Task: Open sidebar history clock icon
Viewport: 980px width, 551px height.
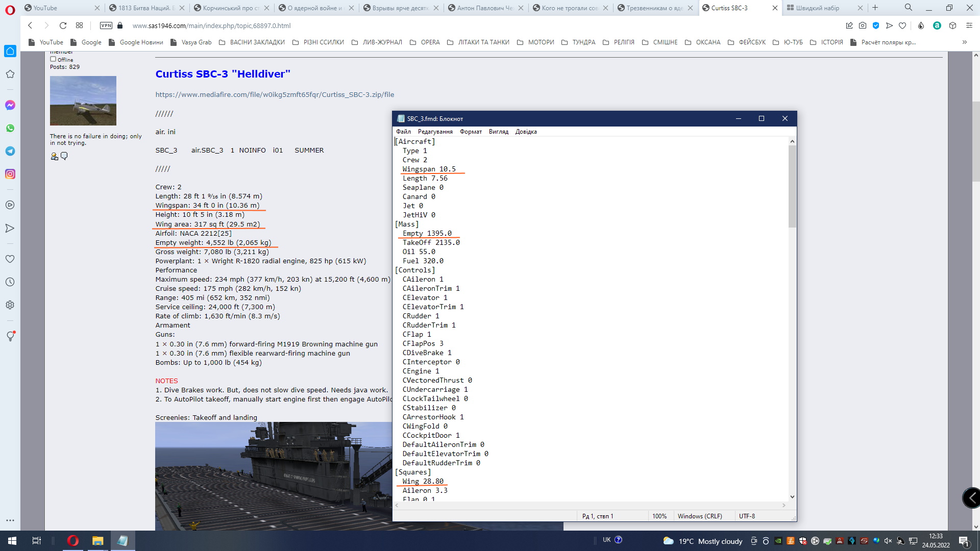Action: pyautogui.click(x=10, y=282)
